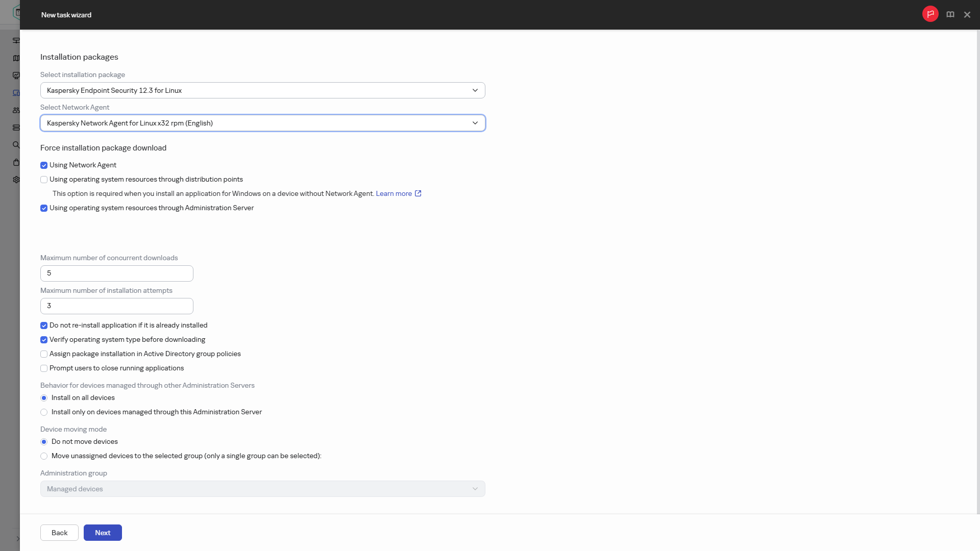Select Install only on devices managed through this Server
The width and height of the screenshot is (980, 551).
(44, 412)
